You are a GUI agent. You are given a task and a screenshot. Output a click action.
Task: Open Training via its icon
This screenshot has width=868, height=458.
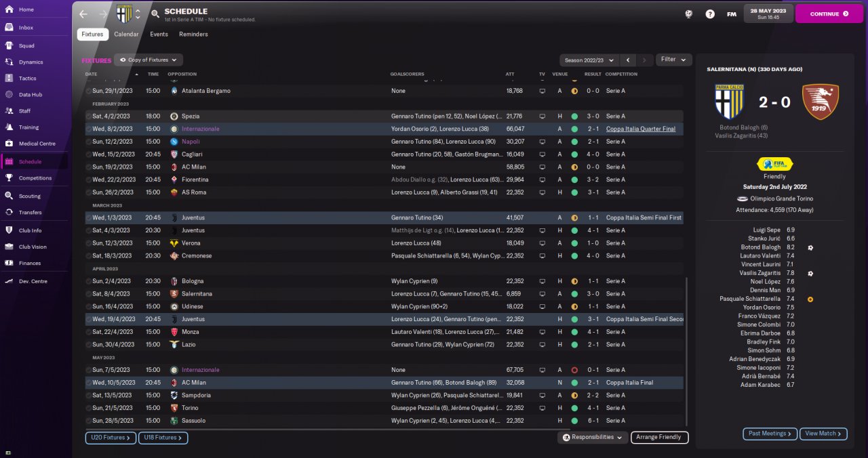pyautogui.click(x=9, y=127)
